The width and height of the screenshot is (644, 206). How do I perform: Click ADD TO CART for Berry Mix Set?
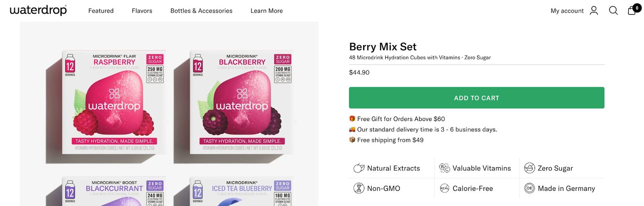pos(476,98)
